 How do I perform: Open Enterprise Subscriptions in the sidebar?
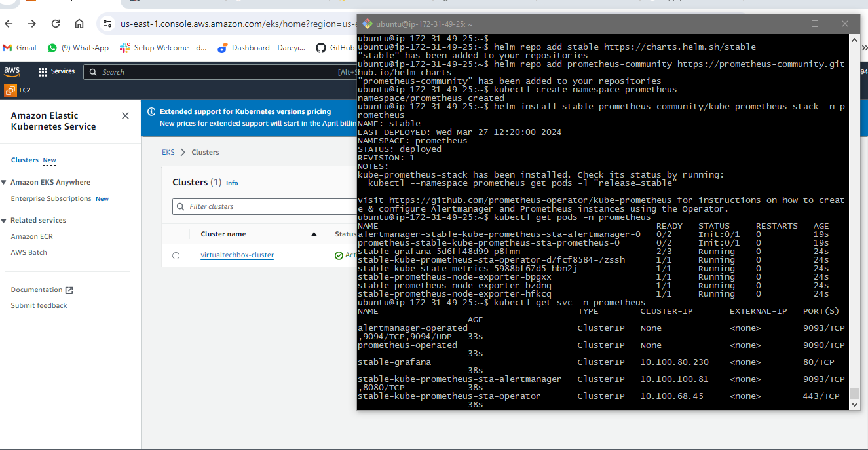point(51,198)
